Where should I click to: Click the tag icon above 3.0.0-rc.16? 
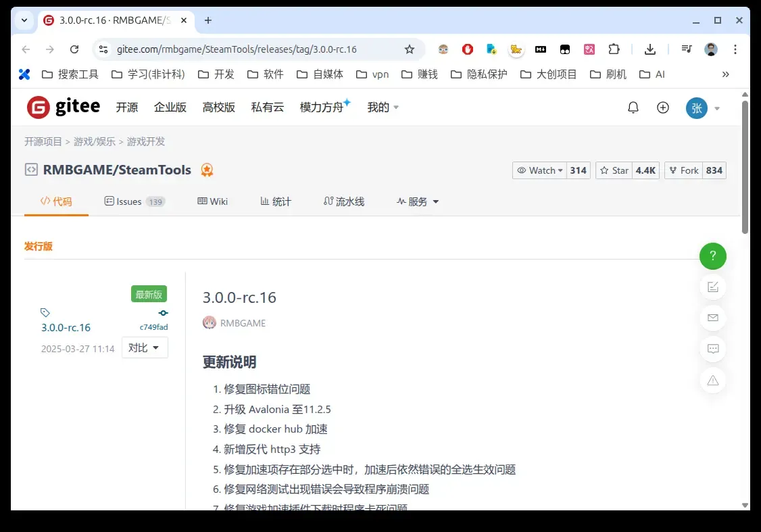tap(45, 312)
